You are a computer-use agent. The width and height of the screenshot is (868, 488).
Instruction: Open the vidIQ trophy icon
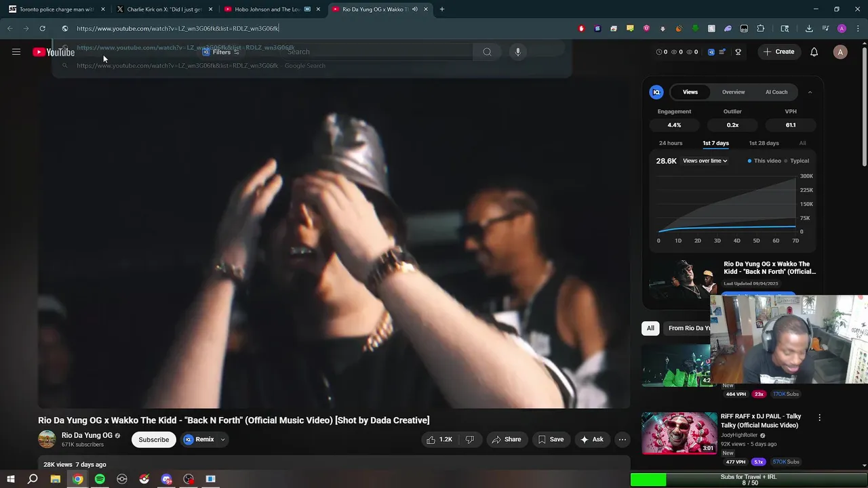coord(738,52)
